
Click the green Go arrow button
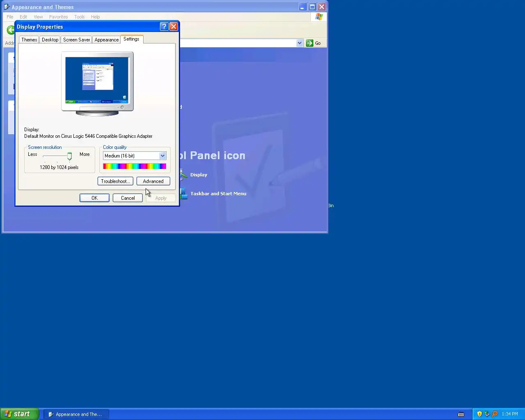310,43
